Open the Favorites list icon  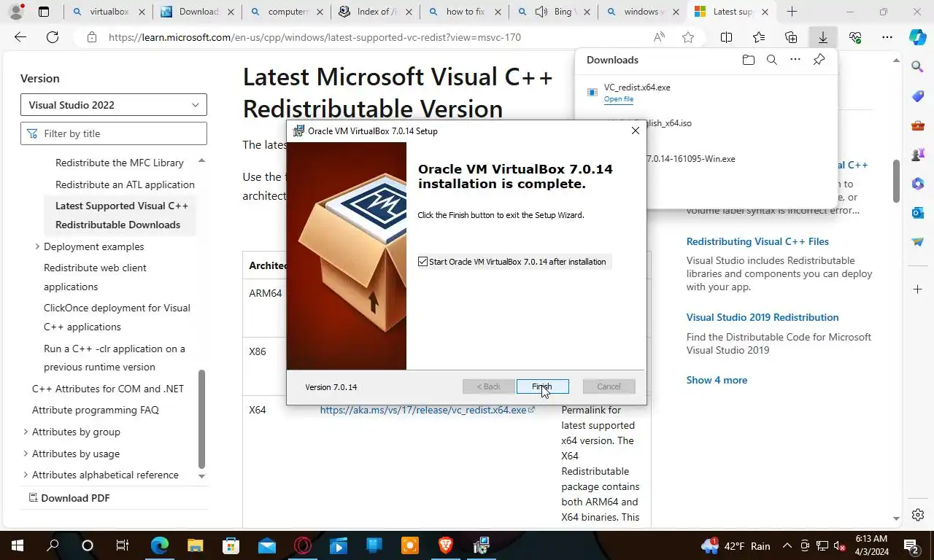pyautogui.click(x=758, y=37)
